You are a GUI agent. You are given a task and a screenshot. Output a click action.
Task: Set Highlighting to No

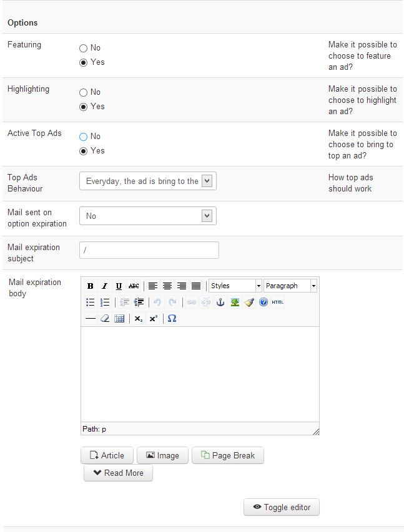point(83,93)
